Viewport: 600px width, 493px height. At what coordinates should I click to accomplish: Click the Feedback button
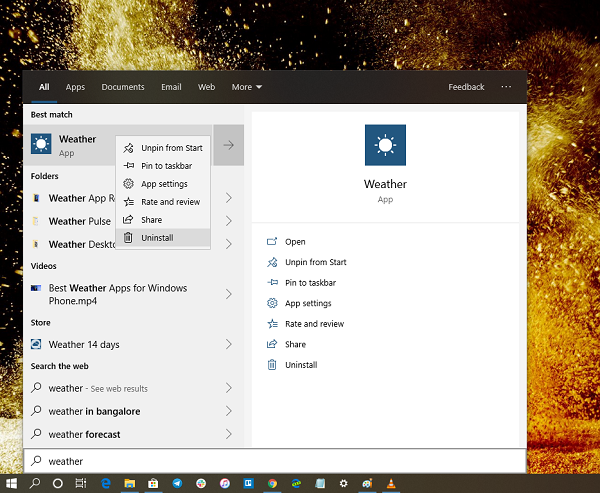pyautogui.click(x=466, y=87)
